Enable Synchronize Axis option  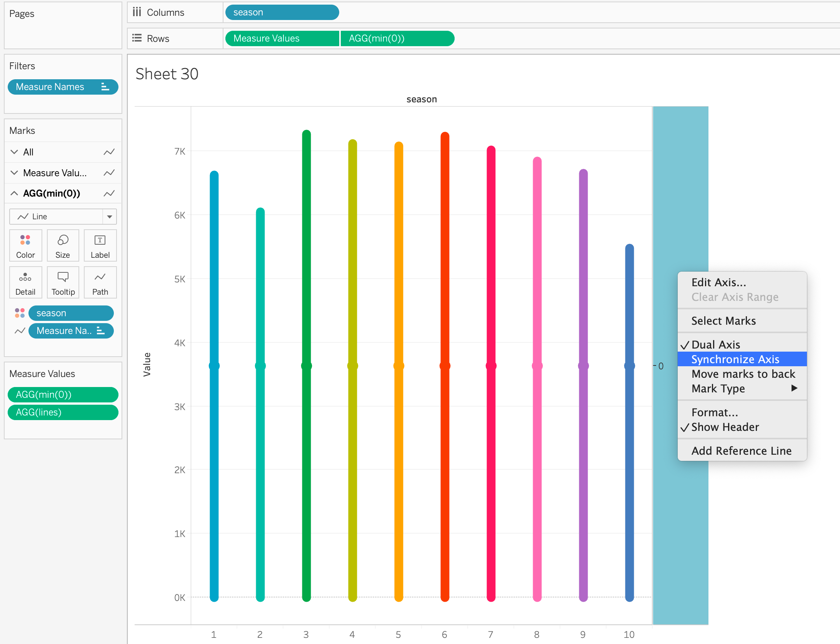click(x=735, y=359)
